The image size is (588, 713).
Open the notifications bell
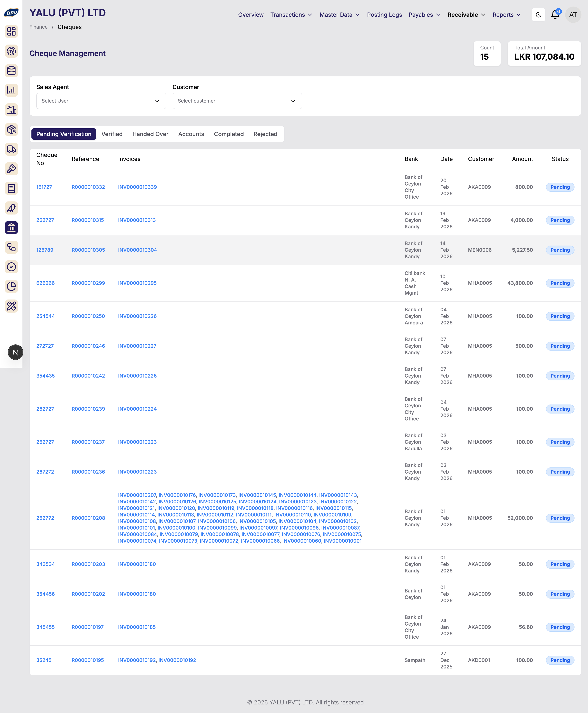coord(555,15)
